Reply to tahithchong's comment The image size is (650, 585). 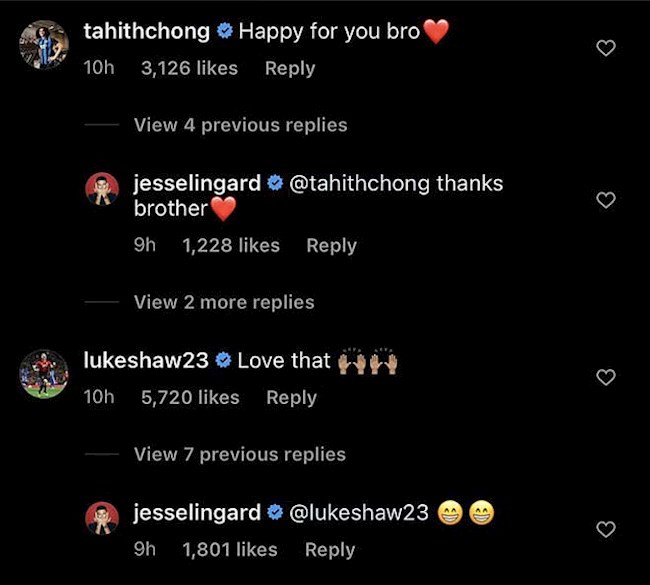(x=290, y=68)
